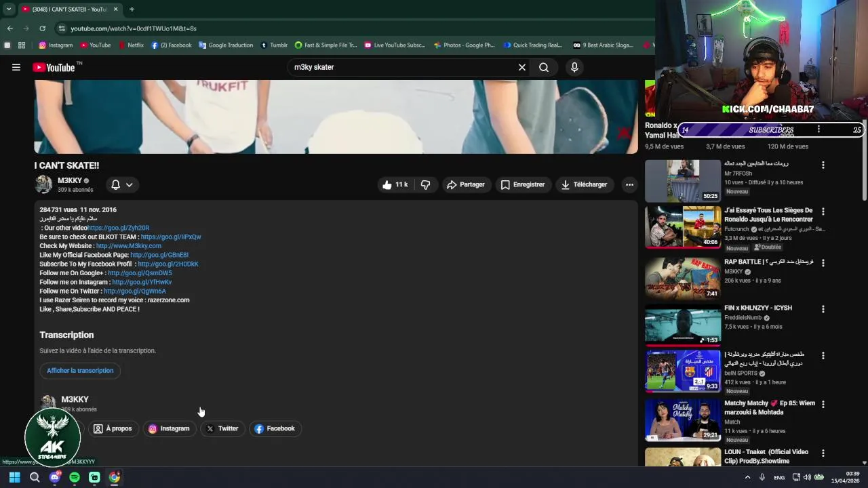Open the Facebook channel button
The width and height of the screenshot is (868, 488).
(x=275, y=428)
